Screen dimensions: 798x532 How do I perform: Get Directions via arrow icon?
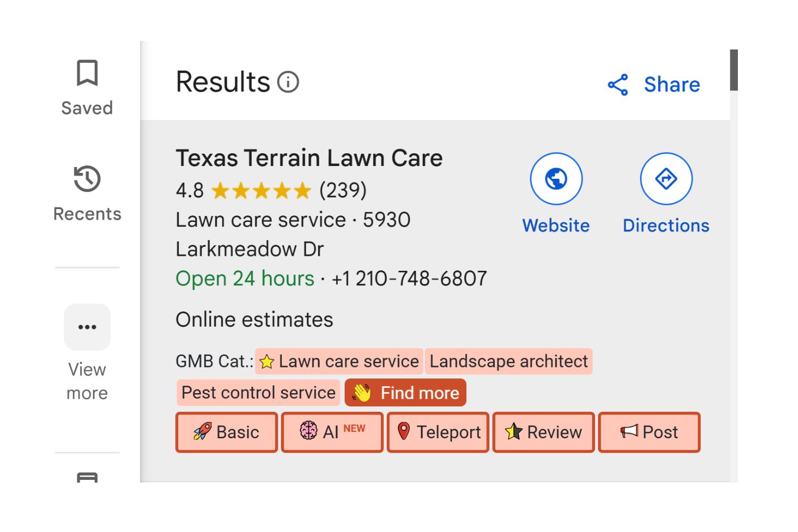666,179
